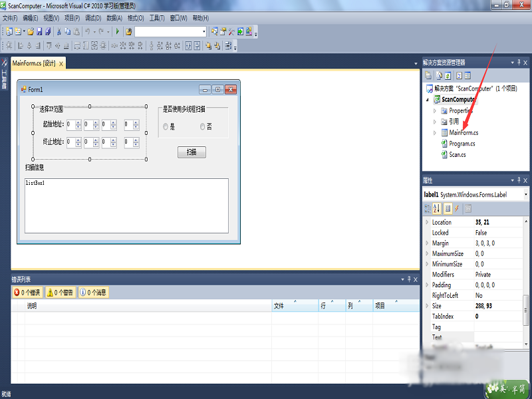The image size is (532, 399).
Task: Sort properties alphabetically with A-Z icon
Action: [437, 208]
